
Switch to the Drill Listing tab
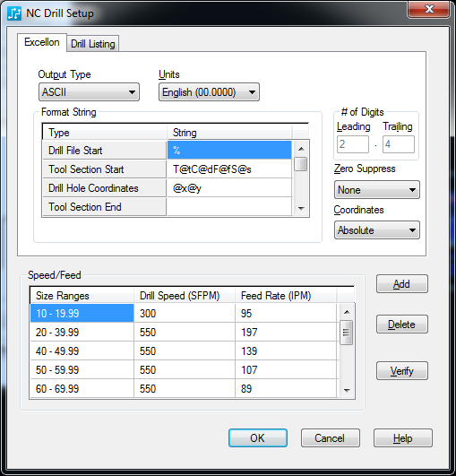tap(93, 44)
